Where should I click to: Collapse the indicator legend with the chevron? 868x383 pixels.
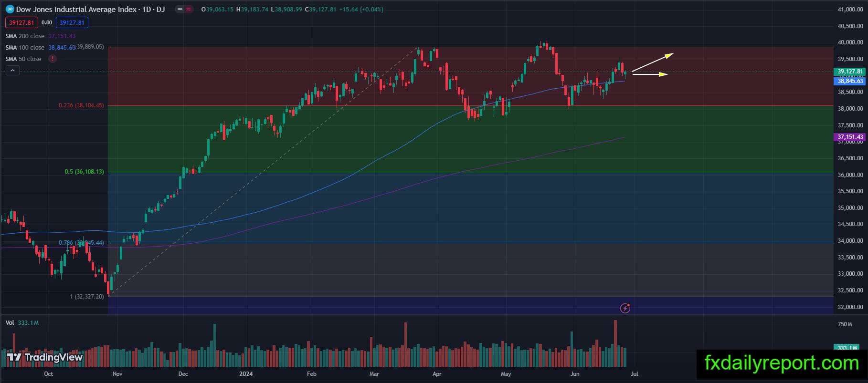pyautogui.click(x=12, y=71)
